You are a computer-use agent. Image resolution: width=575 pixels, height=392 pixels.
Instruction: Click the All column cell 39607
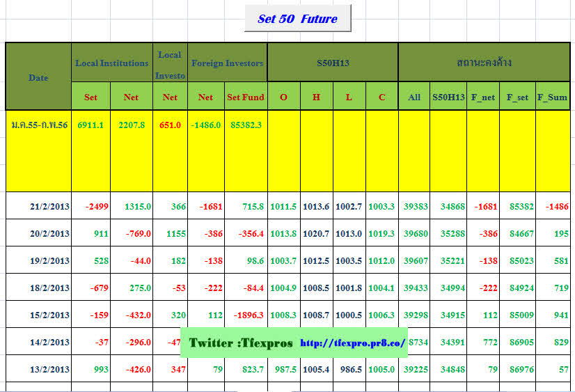[413, 260]
